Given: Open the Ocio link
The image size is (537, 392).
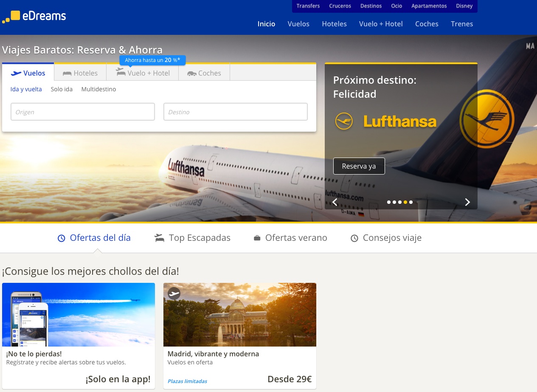Looking at the screenshot, I should tap(396, 6).
